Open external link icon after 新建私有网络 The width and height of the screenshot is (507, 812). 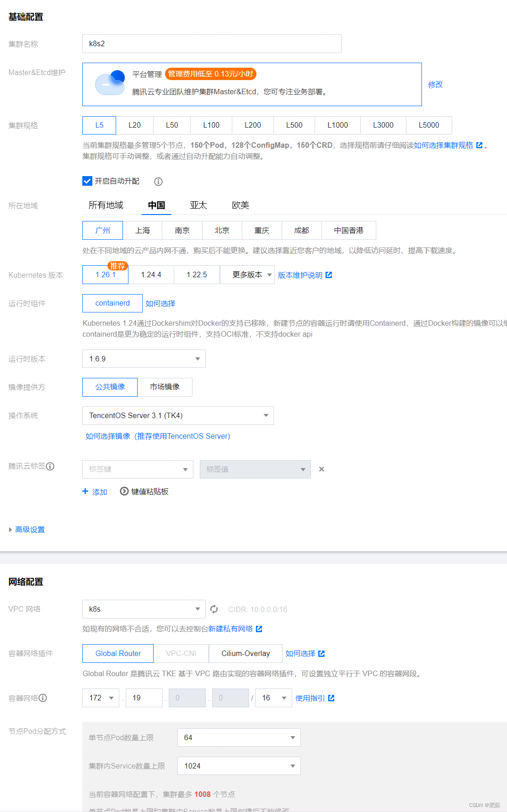pyautogui.click(x=259, y=629)
